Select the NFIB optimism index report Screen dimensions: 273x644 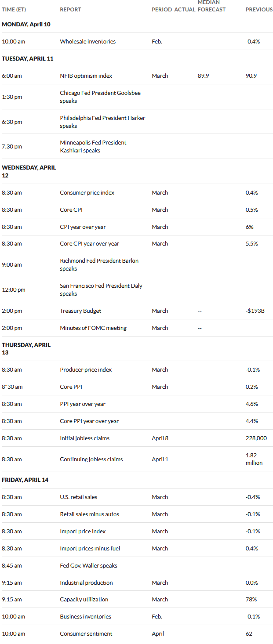tap(86, 76)
